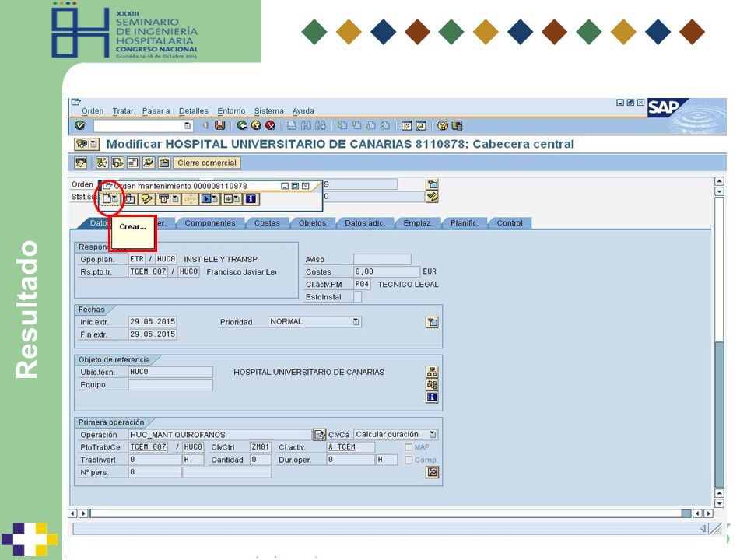Switch to the Costes tab
This screenshot has width=747, height=560.
point(267,223)
